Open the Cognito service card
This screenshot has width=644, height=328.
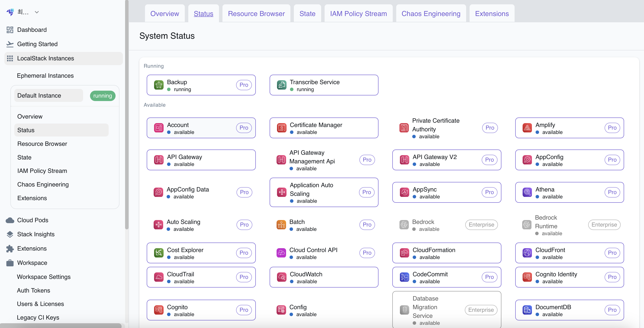[x=201, y=310]
